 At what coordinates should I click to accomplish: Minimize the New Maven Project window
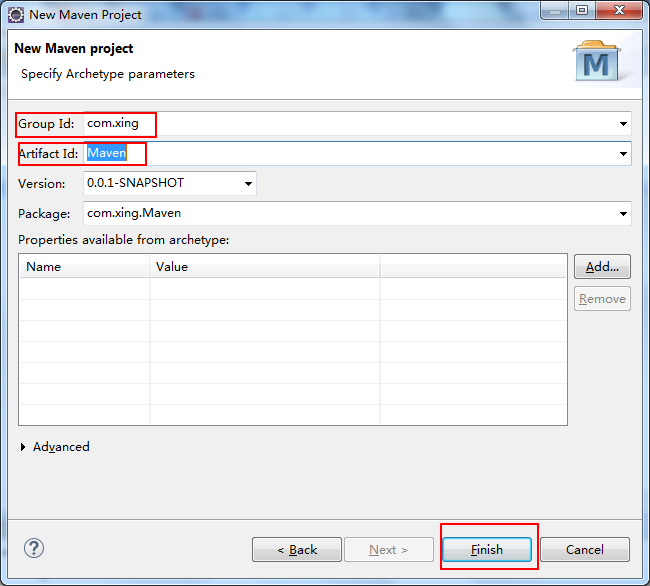tap(555, 10)
